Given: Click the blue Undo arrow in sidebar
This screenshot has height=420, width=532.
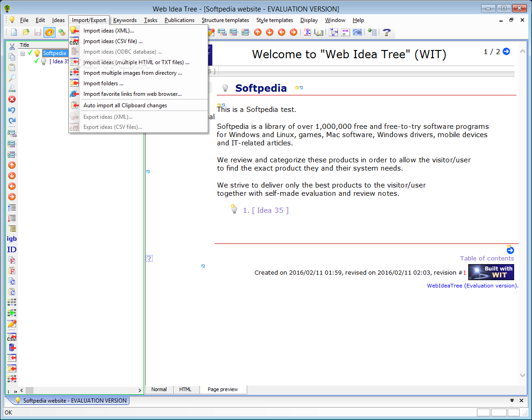Looking at the screenshot, I should 12,110.
